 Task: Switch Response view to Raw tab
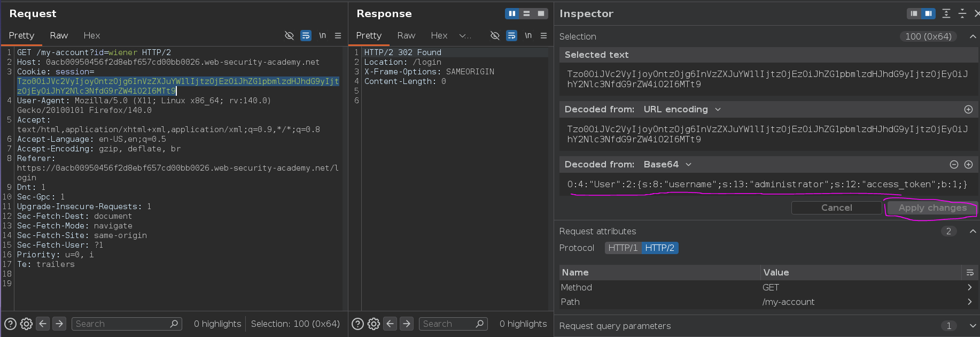[406, 35]
